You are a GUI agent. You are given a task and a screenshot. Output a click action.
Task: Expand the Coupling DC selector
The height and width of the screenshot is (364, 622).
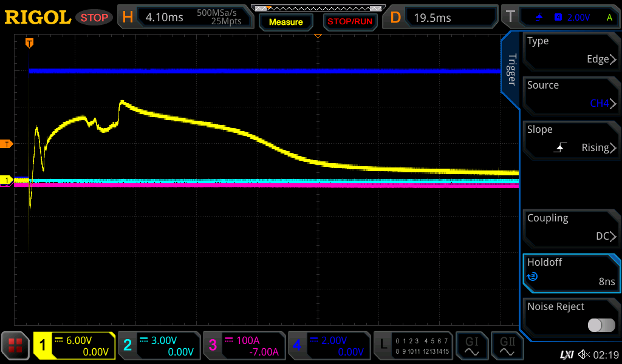[571, 227]
